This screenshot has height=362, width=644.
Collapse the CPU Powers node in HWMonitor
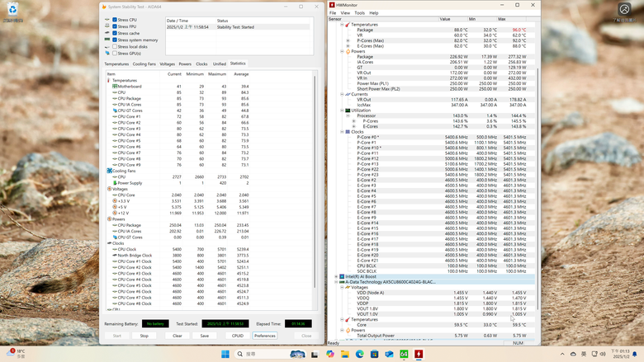(x=342, y=52)
